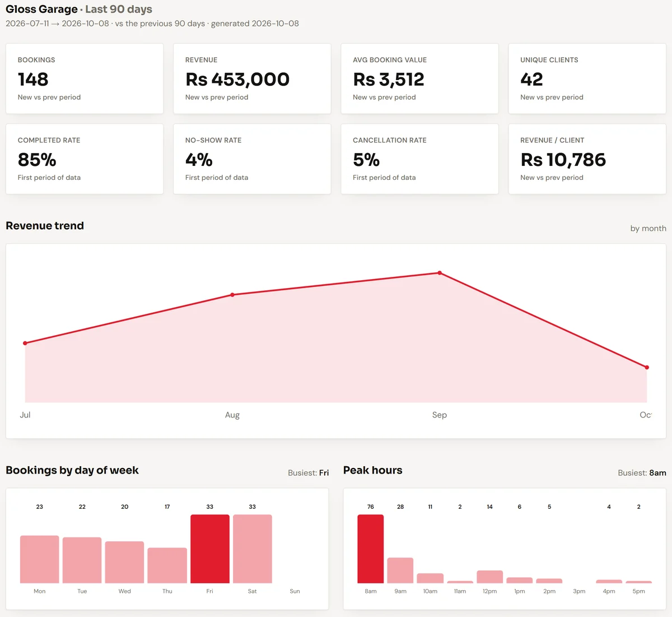Viewport: 672px width, 617px height.
Task: Click the "Peak hours" heading
Action: [373, 471]
